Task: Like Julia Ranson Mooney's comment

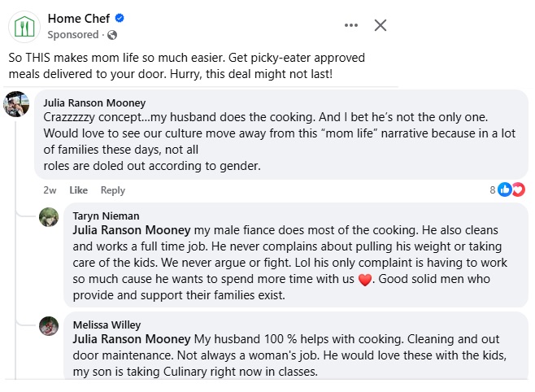Action: (x=79, y=190)
